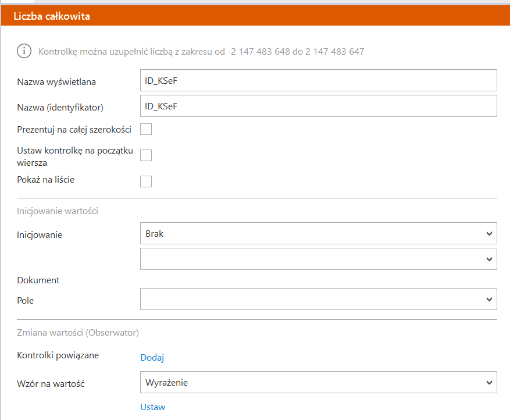The image size is (510, 420).
Task: Select the "Inicjowanie wartości" section heading
Action: (58, 211)
